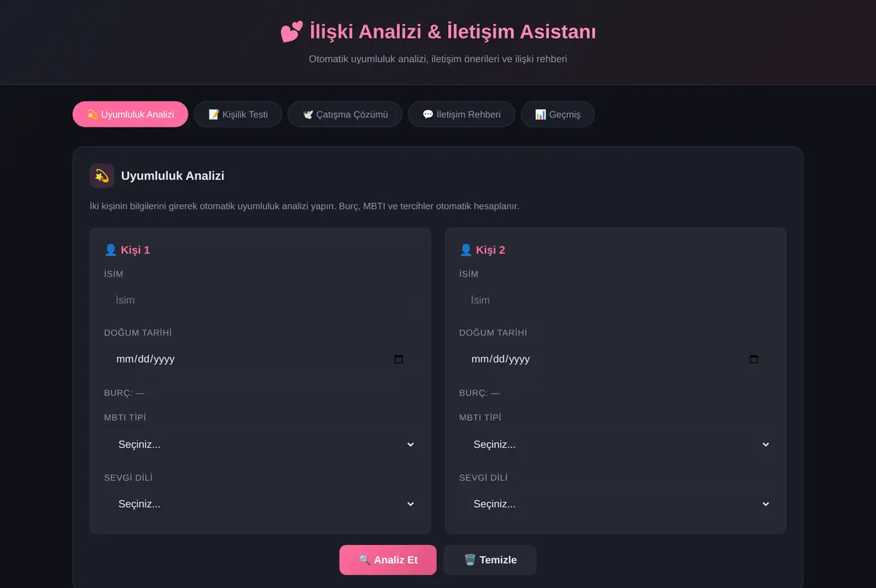Click the description text 'İki kişinin bilgilerini girerek'
The height and width of the screenshot is (588, 876).
tap(304, 206)
